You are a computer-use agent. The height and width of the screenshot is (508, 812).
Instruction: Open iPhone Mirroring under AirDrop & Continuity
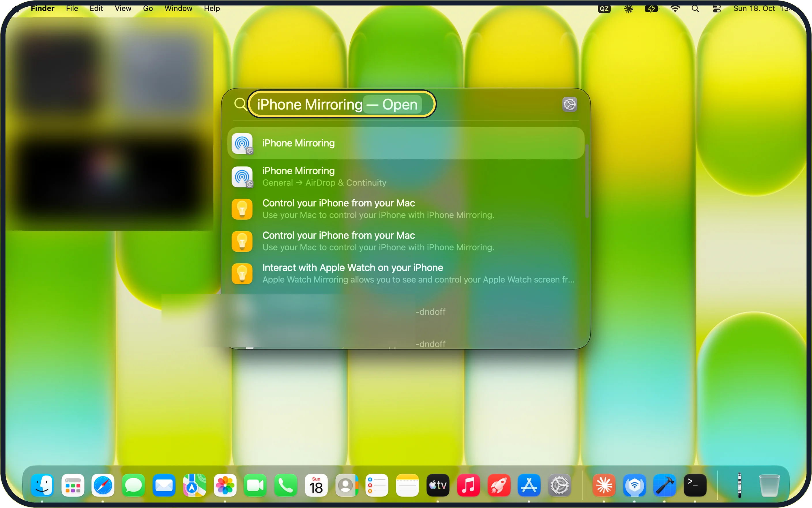[406, 177]
